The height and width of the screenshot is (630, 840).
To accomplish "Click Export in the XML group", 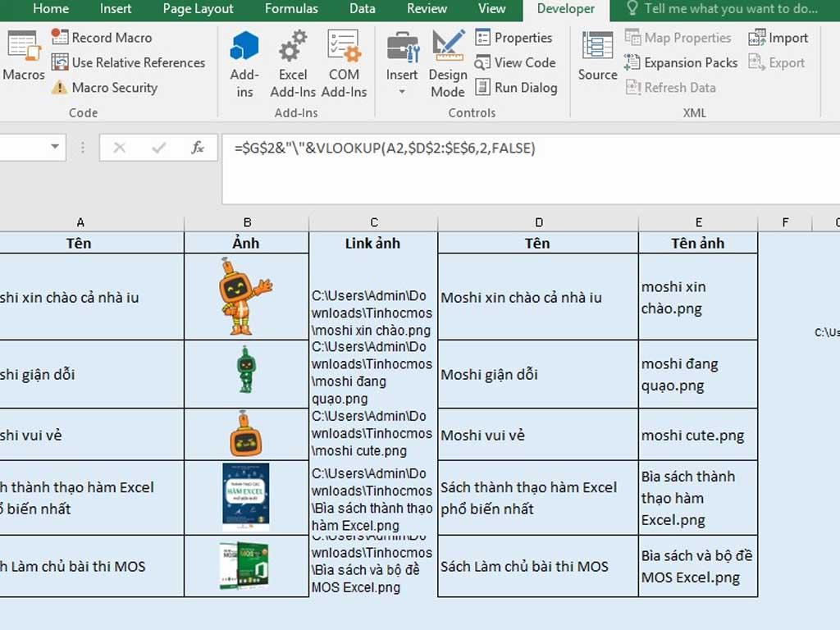I will coord(776,62).
